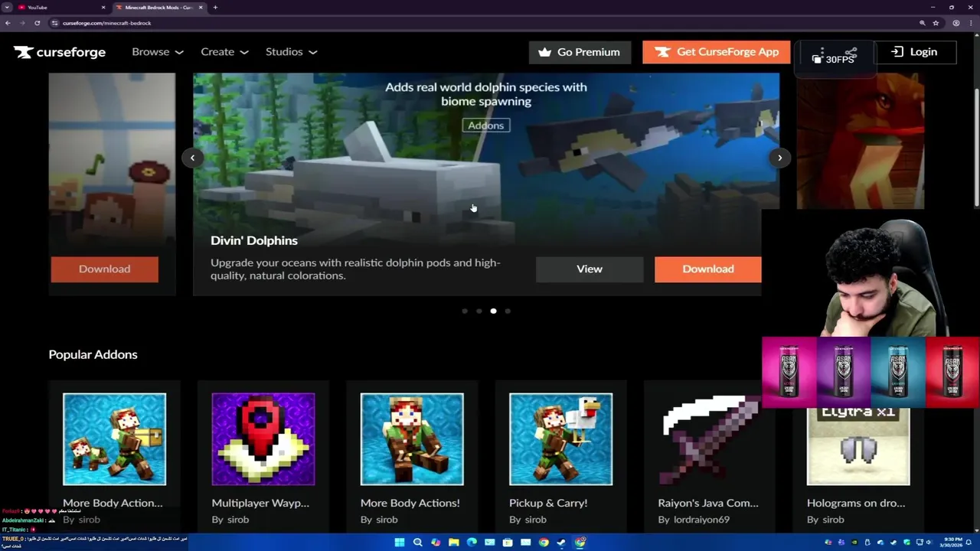Image resolution: width=980 pixels, height=551 pixels.
Task: Click the Multiplayer Wayp... title
Action: click(260, 503)
